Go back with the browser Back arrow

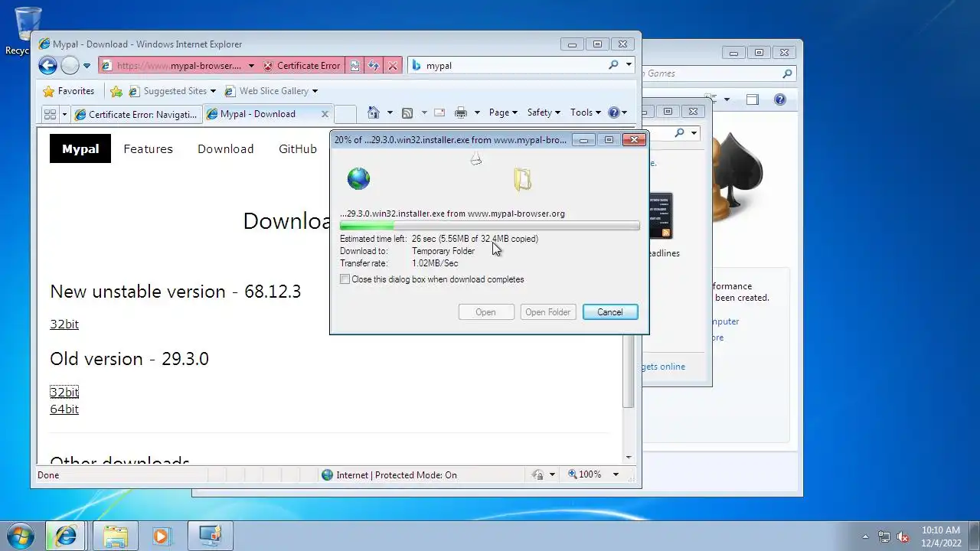coord(47,66)
